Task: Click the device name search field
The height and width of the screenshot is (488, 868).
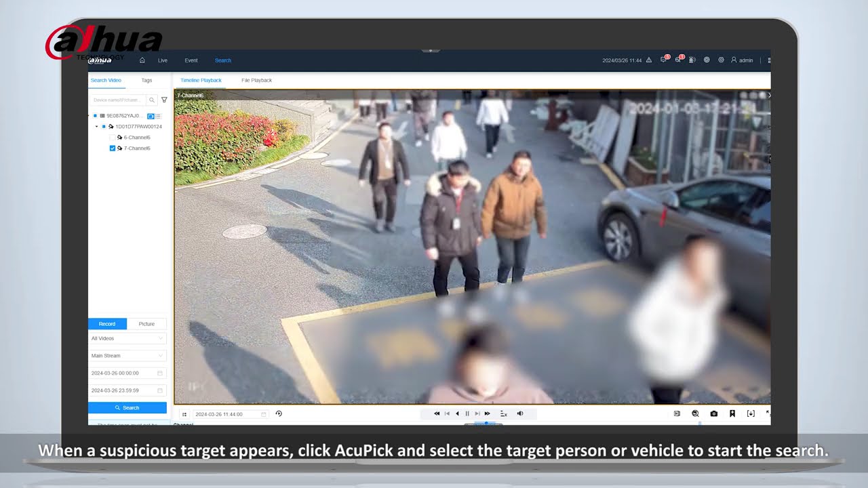Action: [118, 100]
